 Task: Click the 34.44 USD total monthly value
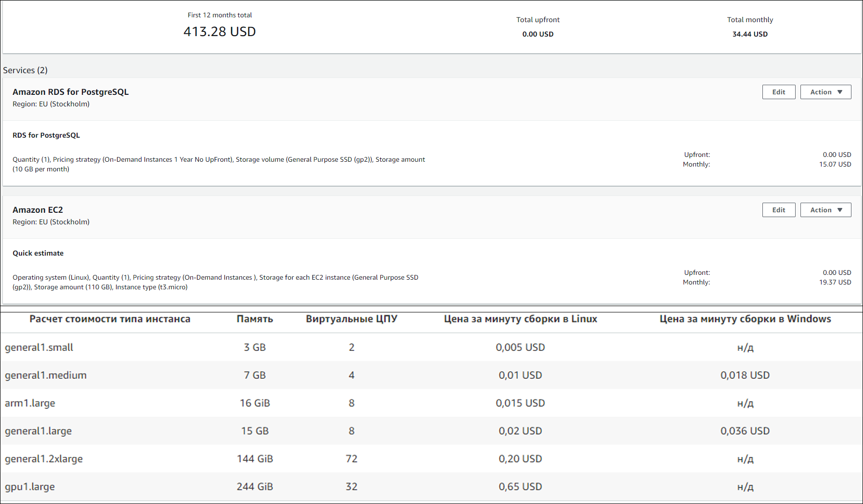(x=750, y=34)
